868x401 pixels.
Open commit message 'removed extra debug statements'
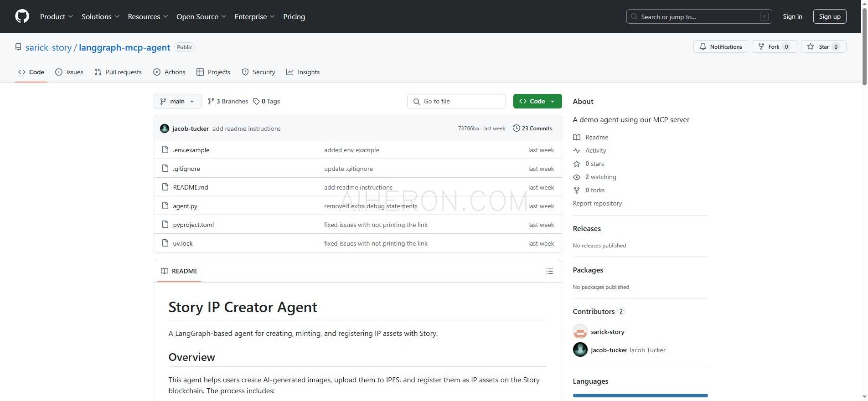coord(371,206)
